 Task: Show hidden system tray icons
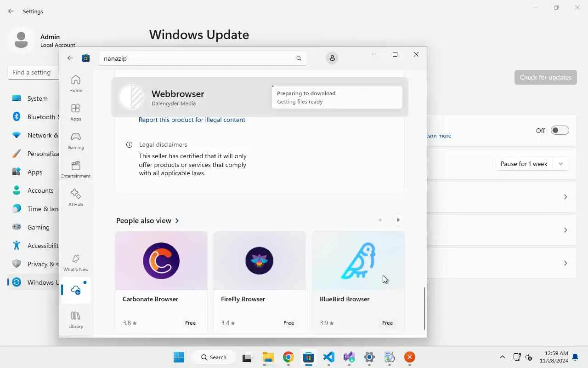[503, 357]
